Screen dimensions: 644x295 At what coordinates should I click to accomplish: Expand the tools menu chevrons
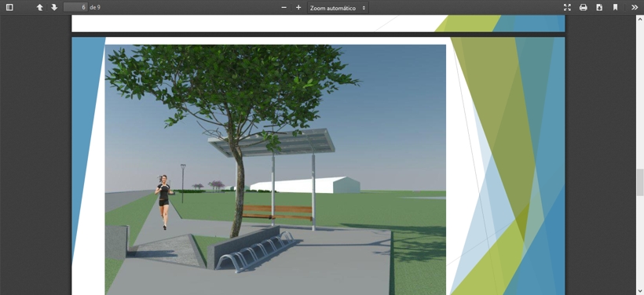(635, 7)
